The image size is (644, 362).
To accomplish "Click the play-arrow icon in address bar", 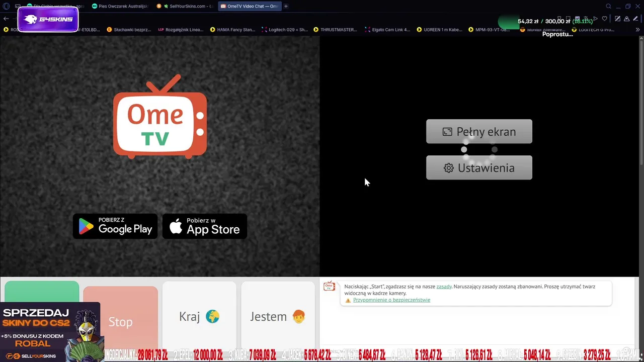I will coord(595,19).
